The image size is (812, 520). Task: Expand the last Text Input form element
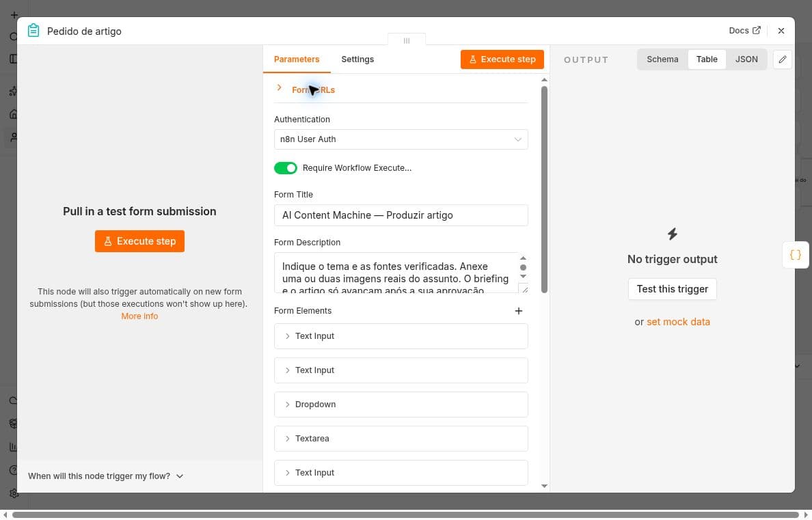(x=401, y=473)
